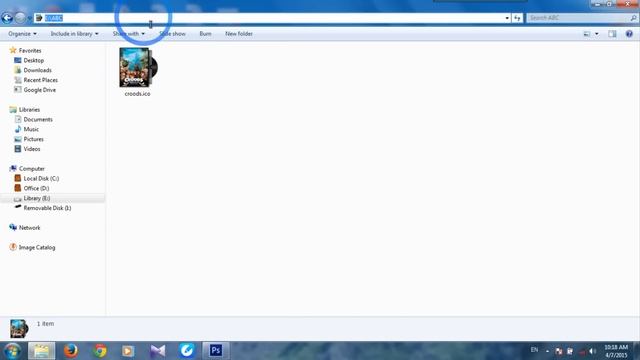Click the volume speaker tray icon
The height and width of the screenshot is (360, 640).
[592, 351]
